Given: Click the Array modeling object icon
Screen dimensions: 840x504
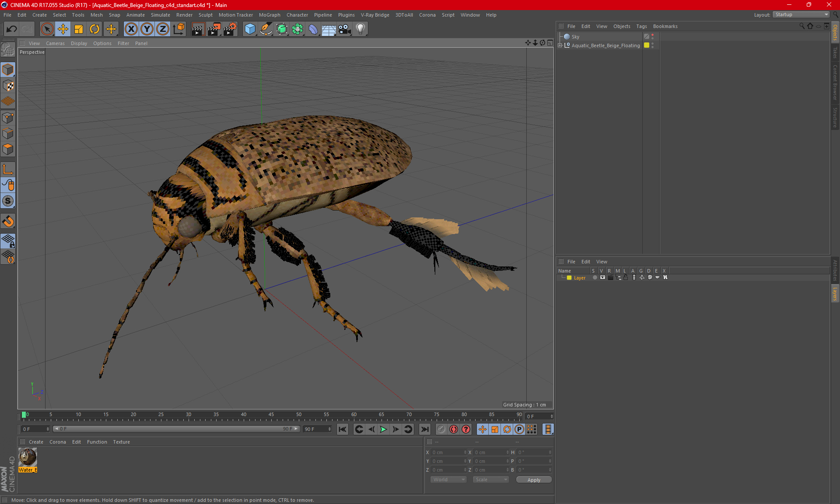Looking at the screenshot, I should tap(297, 29).
